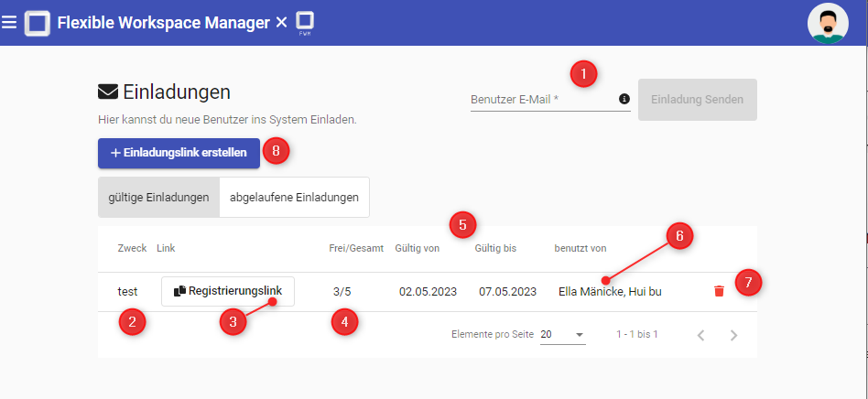Image resolution: width=868 pixels, height=399 pixels.
Task: Switch to gültige Einladungen tab
Action: (x=159, y=197)
